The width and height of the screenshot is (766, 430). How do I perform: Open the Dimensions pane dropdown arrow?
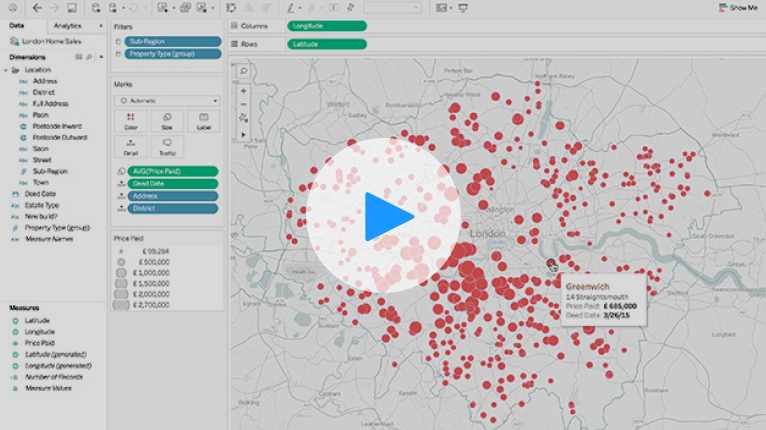[x=101, y=58]
